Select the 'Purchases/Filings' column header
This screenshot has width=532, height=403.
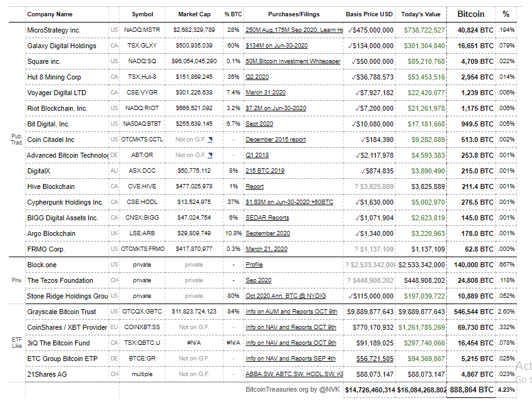(294, 14)
